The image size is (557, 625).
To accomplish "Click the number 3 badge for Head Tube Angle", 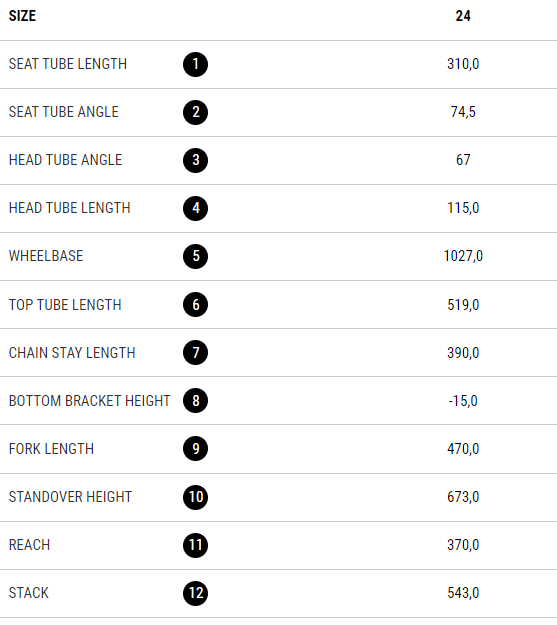I will click(x=195, y=160).
